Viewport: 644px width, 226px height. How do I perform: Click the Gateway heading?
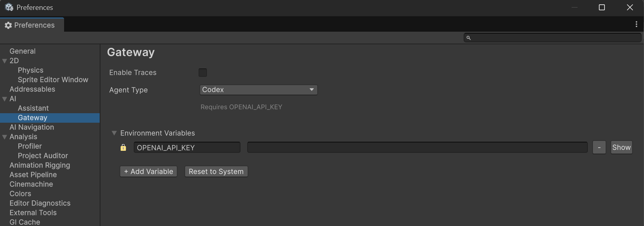(x=131, y=52)
